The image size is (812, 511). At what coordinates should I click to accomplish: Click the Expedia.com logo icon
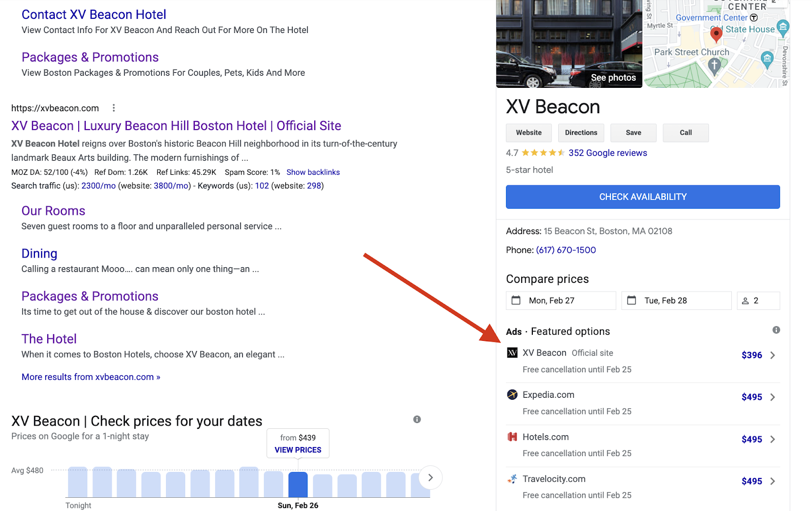click(513, 395)
